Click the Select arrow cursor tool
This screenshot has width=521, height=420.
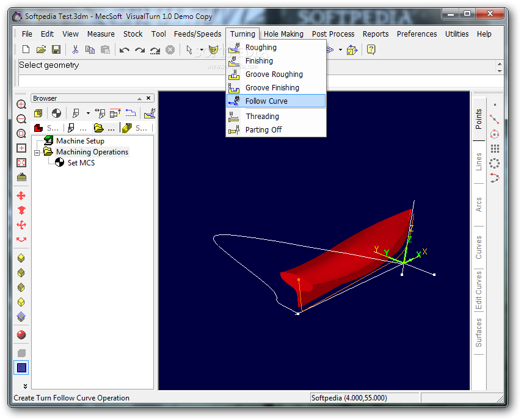coord(189,50)
